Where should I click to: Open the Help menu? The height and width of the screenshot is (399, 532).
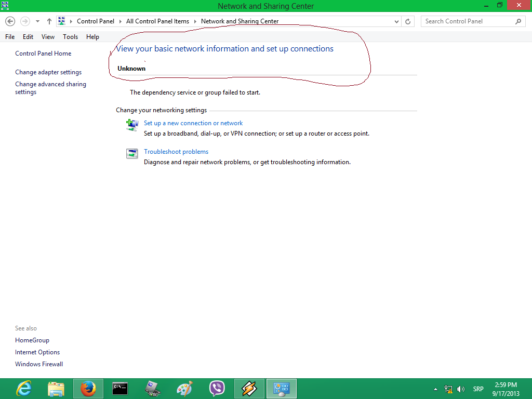[92, 37]
